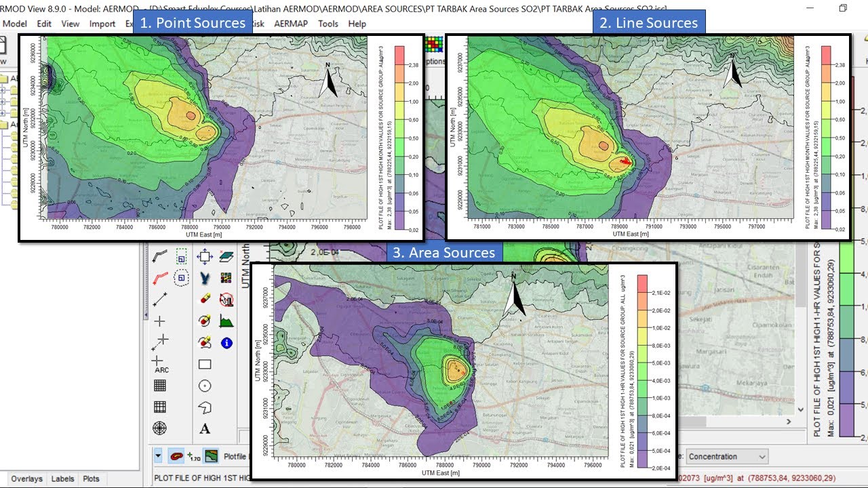The width and height of the screenshot is (868, 488).
Task: Select the discrete receptor plus tool
Action: [159, 321]
